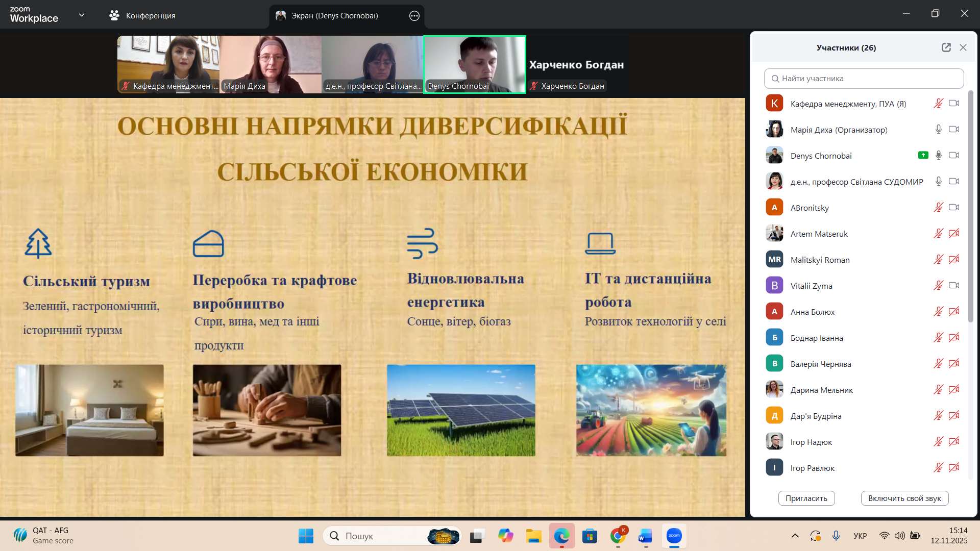980x551 pixels.
Task: Click the УКР language indicator
Action: pos(860,536)
